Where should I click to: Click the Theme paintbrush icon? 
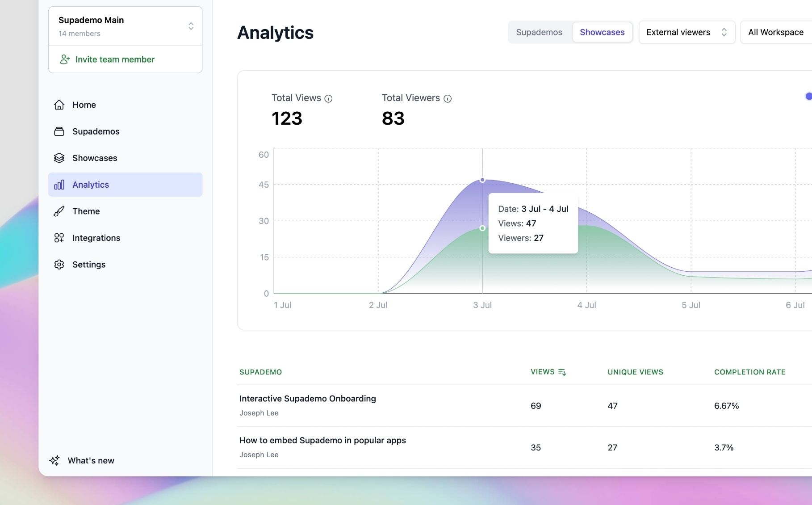[x=59, y=211]
